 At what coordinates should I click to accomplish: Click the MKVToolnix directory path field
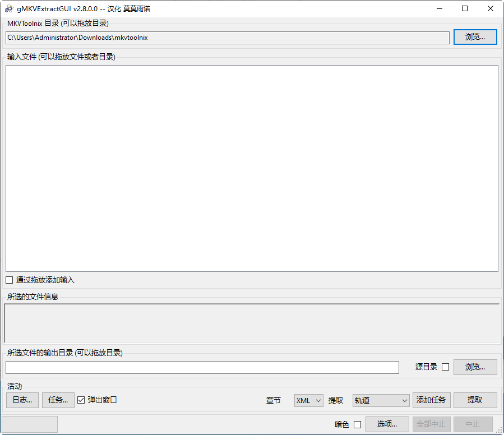click(x=224, y=38)
